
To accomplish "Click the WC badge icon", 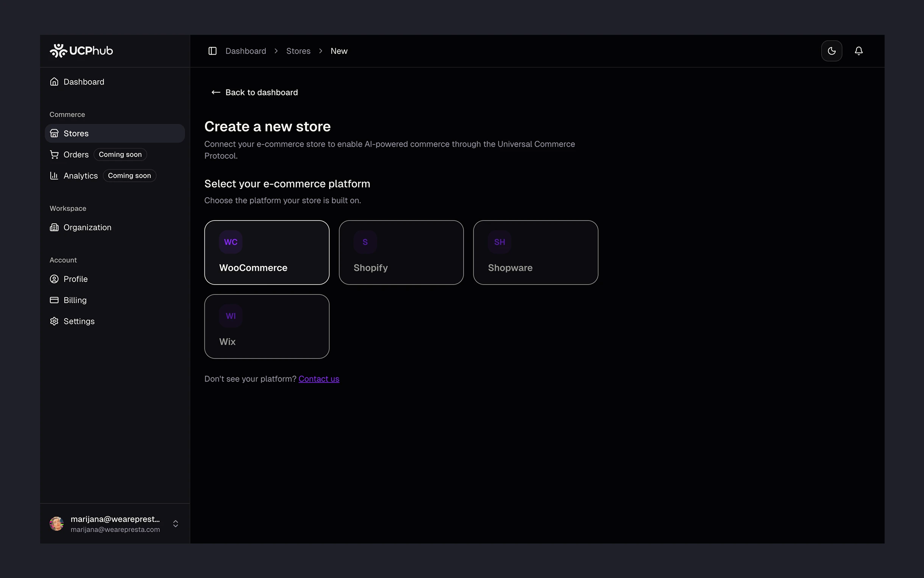I will (x=231, y=242).
